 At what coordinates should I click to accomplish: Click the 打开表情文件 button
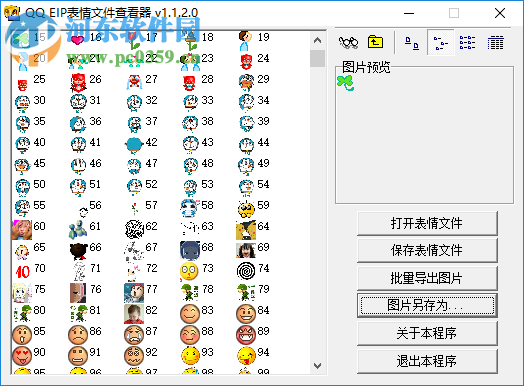pyautogui.click(x=427, y=223)
